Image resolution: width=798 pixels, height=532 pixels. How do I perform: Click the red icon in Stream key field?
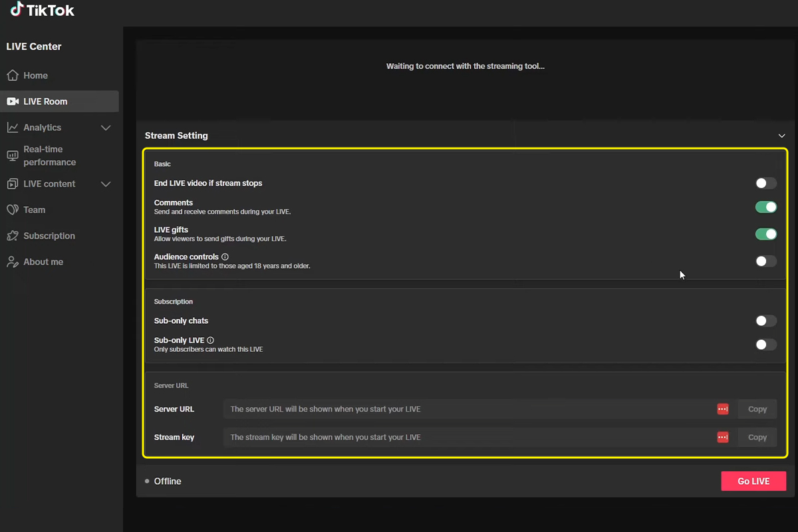[x=723, y=438]
